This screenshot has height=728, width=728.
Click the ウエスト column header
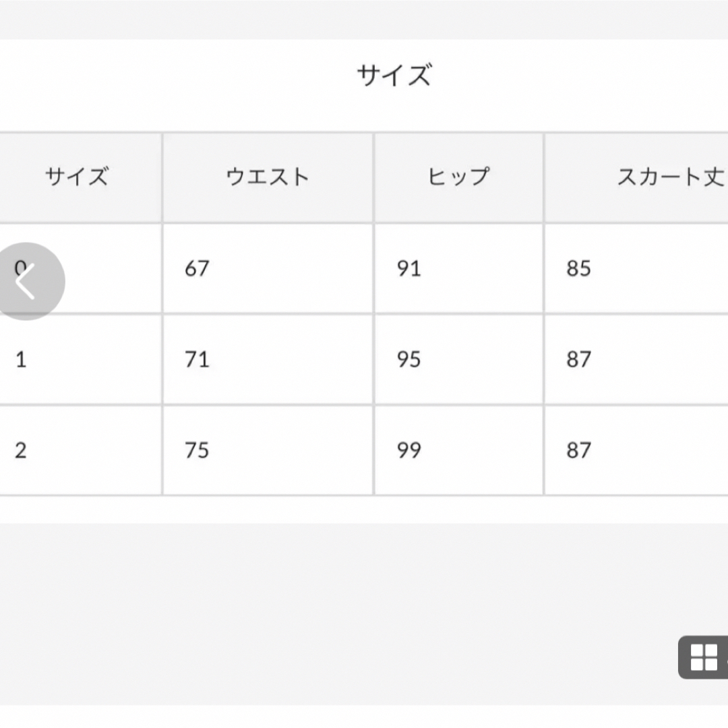click(x=268, y=178)
